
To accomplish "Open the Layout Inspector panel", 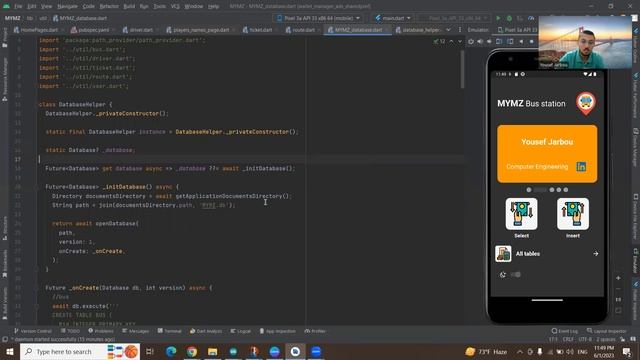I will 607,331.
